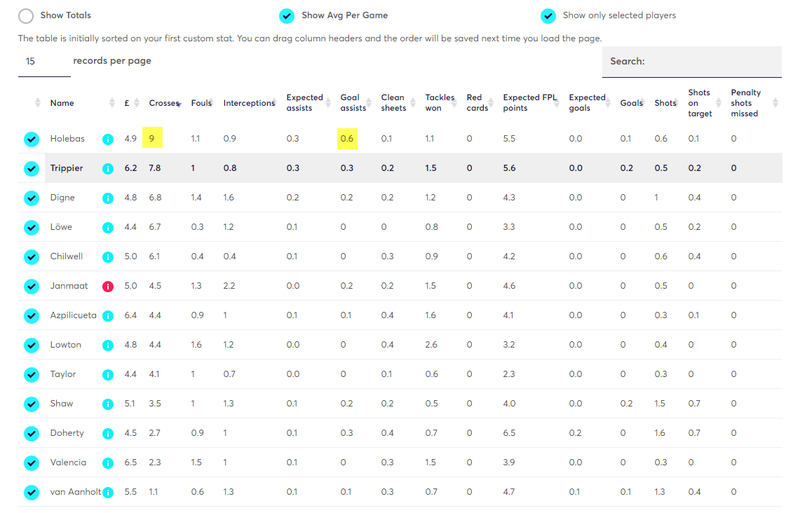Sort table by Name column header

62,103
